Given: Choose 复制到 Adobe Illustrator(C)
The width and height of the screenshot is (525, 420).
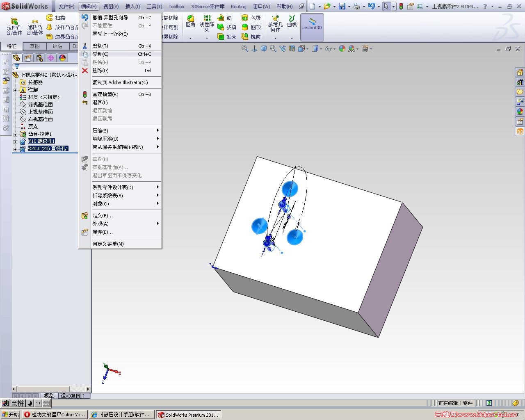Looking at the screenshot, I should (121, 82).
